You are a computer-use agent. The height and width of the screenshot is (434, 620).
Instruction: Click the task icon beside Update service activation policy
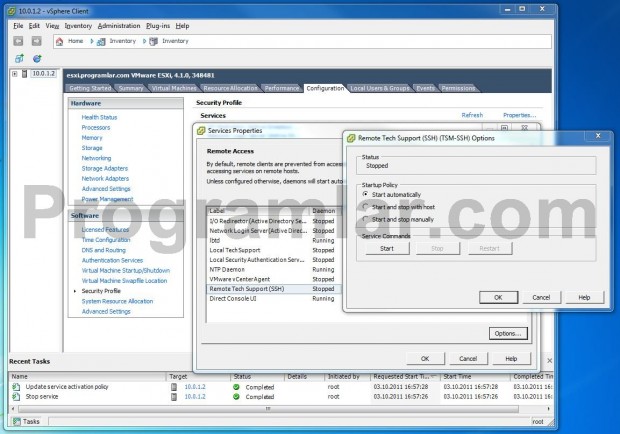[16, 387]
